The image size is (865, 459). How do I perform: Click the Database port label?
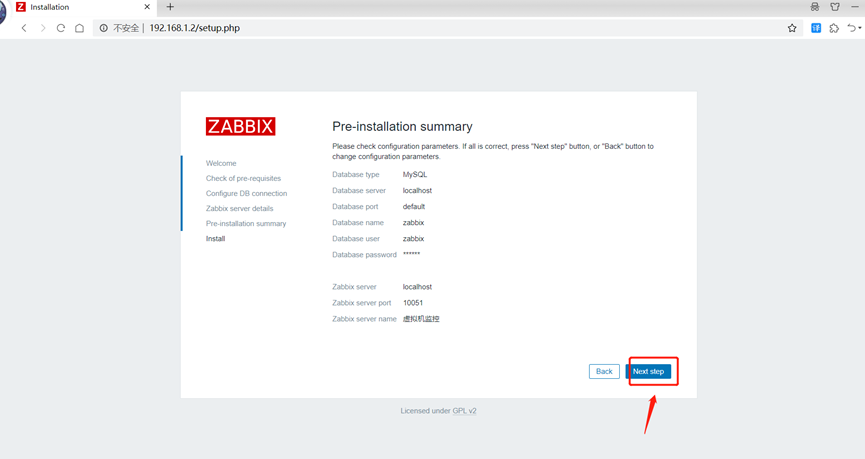pyautogui.click(x=355, y=206)
